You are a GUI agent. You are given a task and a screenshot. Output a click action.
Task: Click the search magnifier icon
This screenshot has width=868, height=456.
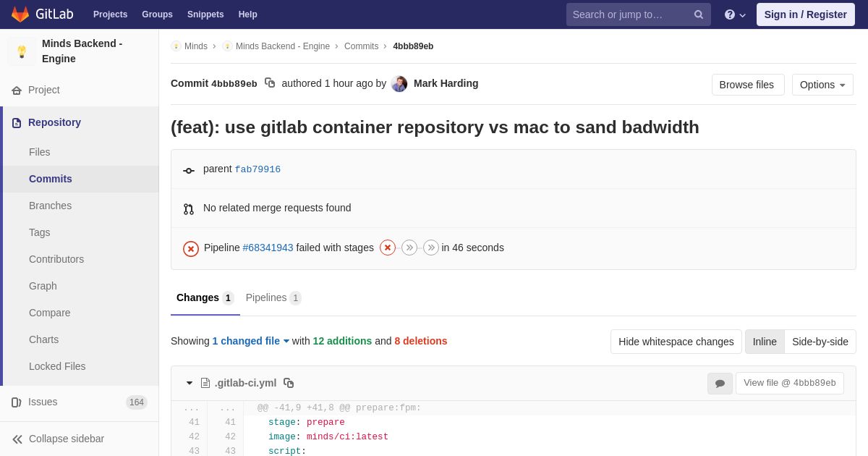coord(698,14)
